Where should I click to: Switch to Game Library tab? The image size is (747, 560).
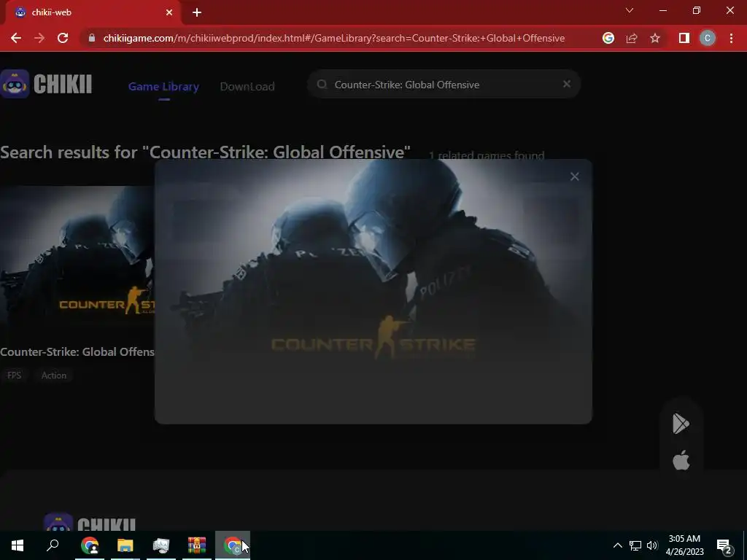164,86
